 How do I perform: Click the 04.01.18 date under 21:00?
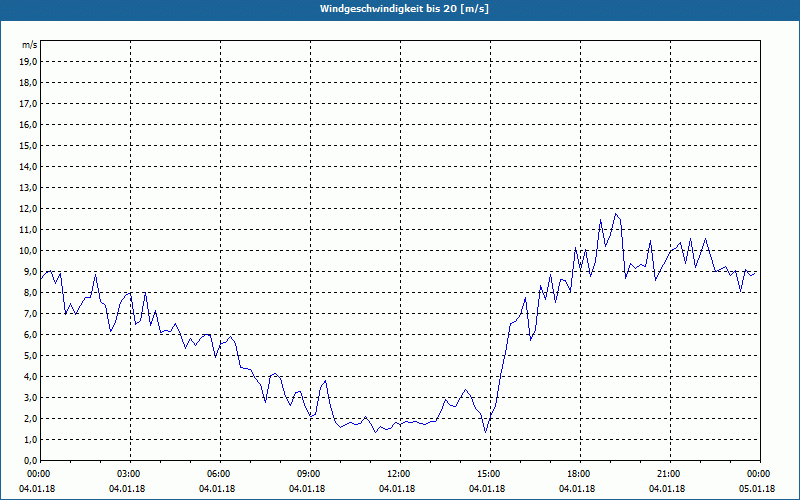667,489
